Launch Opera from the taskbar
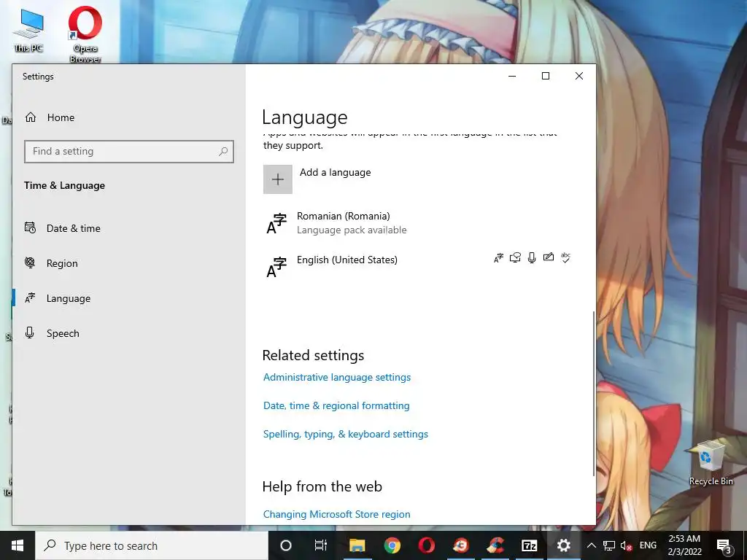Viewport: 747px width, 560px height. [426, 545]
